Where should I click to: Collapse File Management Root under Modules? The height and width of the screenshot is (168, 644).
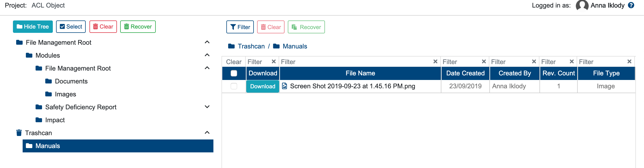click(x=207, y=68)
